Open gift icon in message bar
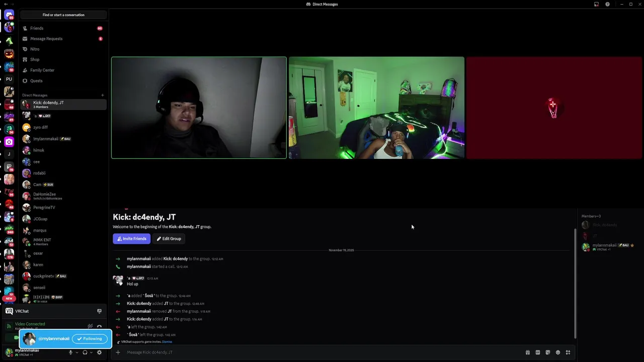This screenshot has height=362, width=644. 527,352
